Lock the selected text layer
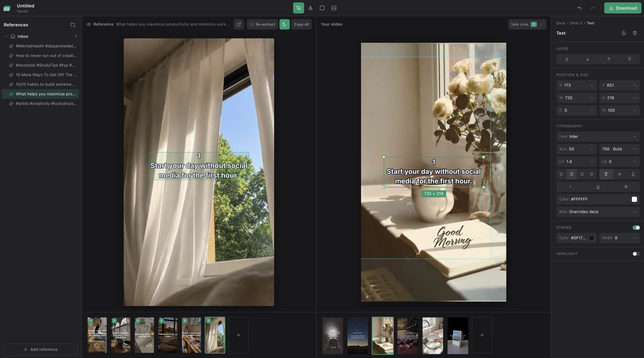644x358 pixels. [624, 33]
